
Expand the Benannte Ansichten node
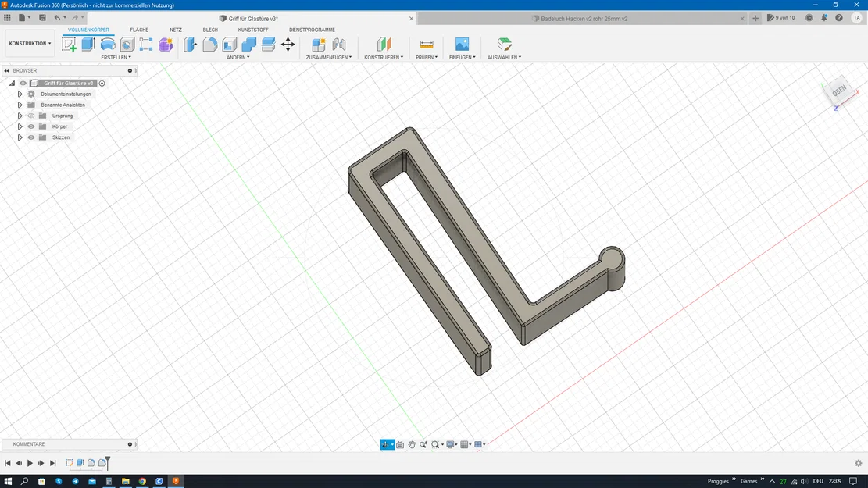point(20,105)
